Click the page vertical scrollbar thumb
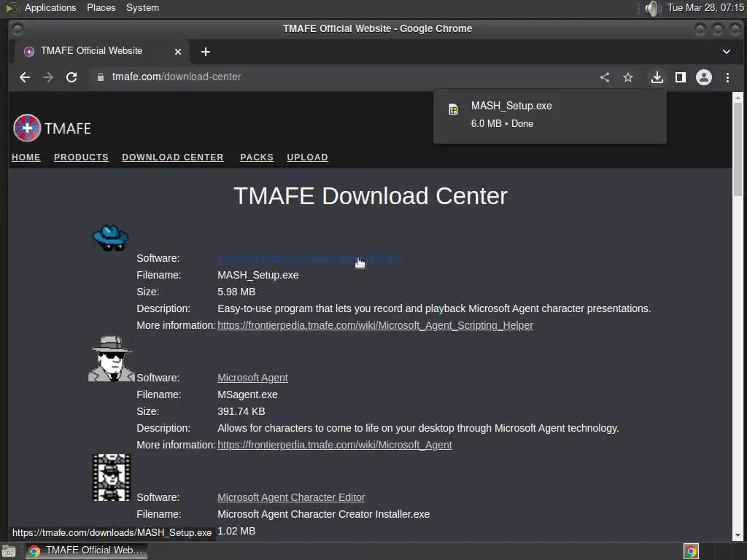Image resolution: width=747 pixels, height=560 pixels. click(738, 149)
